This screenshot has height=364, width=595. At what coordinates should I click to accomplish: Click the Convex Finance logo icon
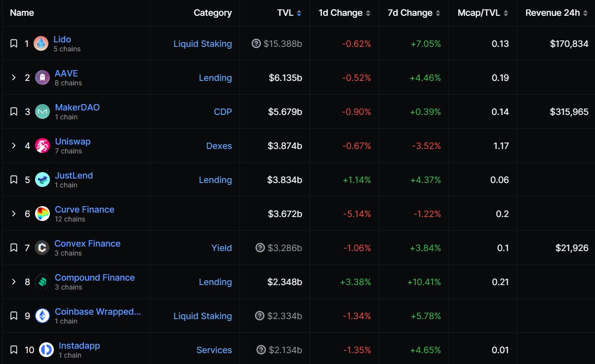tap(42, 248)
